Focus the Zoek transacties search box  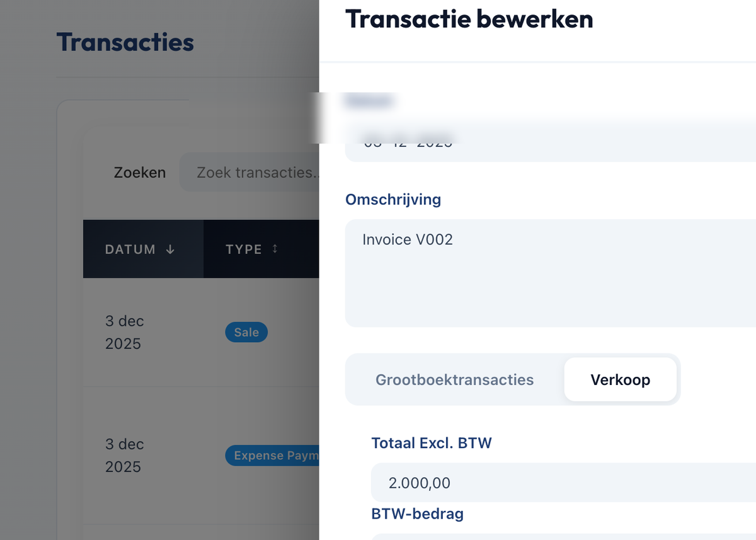[252, 172]
